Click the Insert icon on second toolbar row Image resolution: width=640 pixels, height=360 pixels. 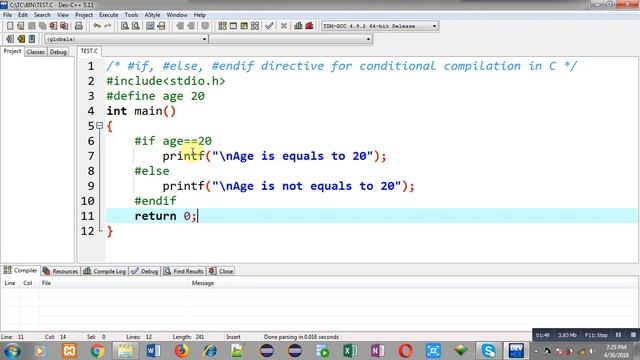coord(10,39)
